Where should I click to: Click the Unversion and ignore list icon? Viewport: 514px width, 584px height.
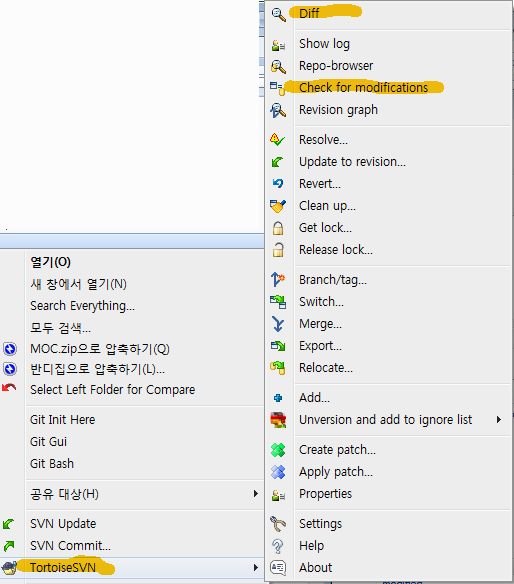[x=278, y=420]
